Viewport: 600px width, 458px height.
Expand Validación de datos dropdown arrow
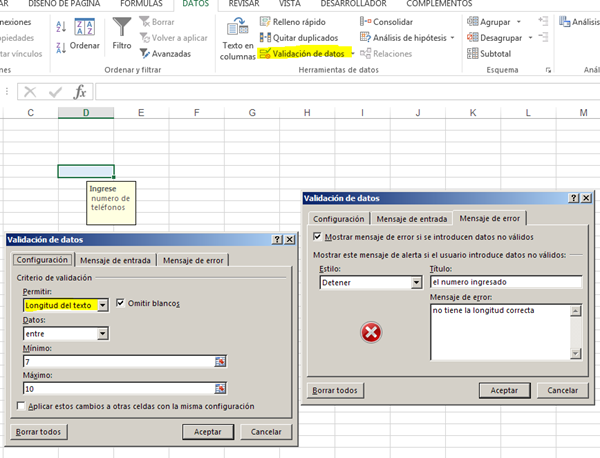tap(353, 54)
